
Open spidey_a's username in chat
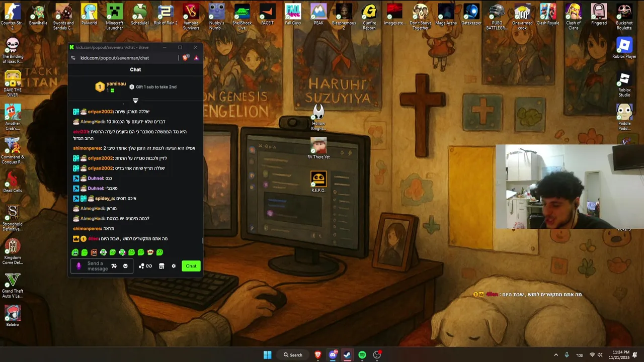[105, 199]
